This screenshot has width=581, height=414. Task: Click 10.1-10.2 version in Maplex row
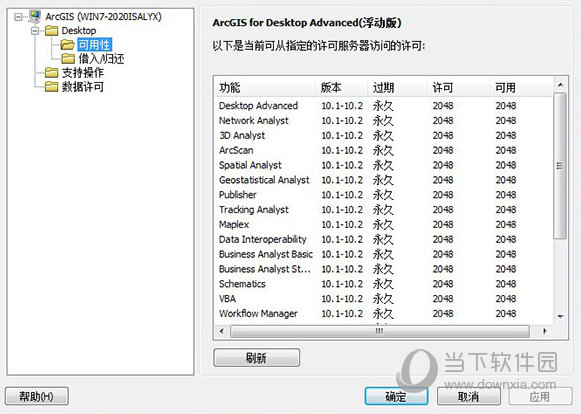(x=342, y=225)
